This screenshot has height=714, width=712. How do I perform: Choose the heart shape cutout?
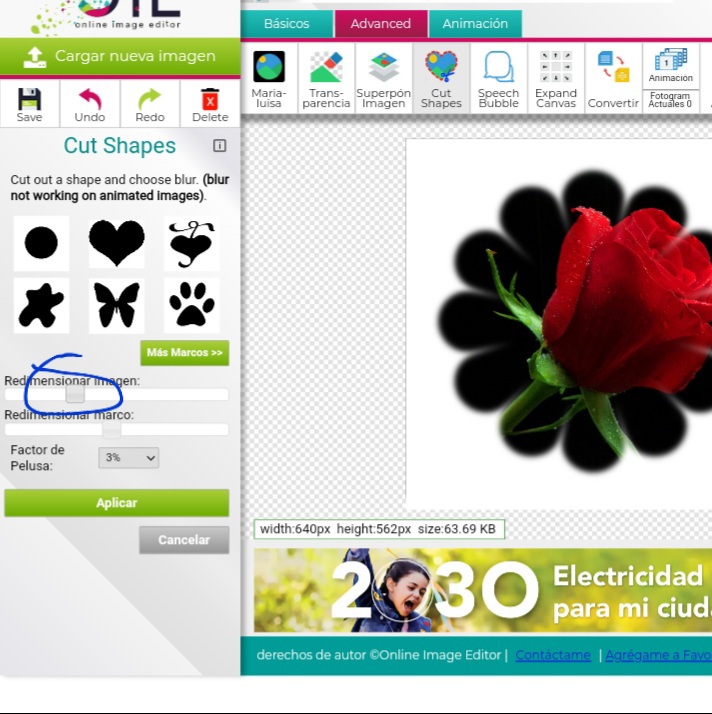pyautogui.click(x=117, y=243)
